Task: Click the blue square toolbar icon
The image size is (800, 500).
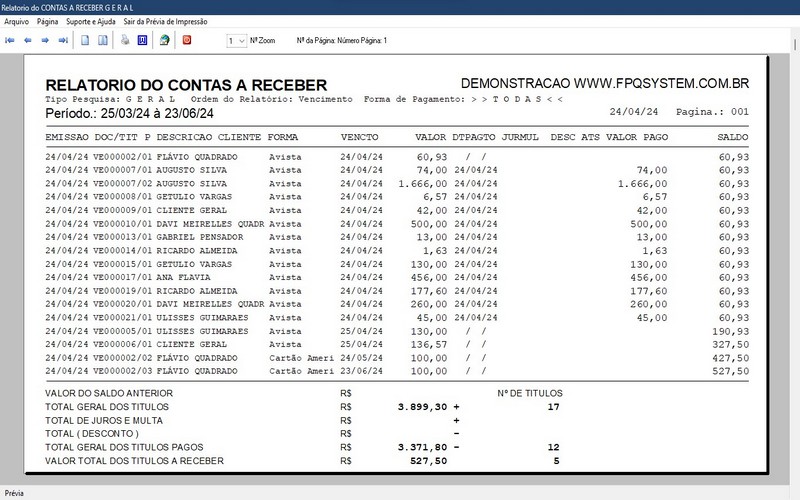Action: coord(142,40)
